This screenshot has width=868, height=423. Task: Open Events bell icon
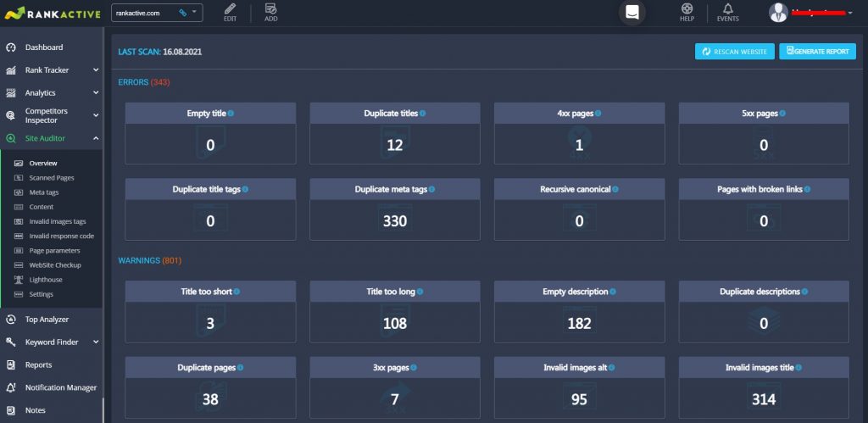tap(728, 8)
